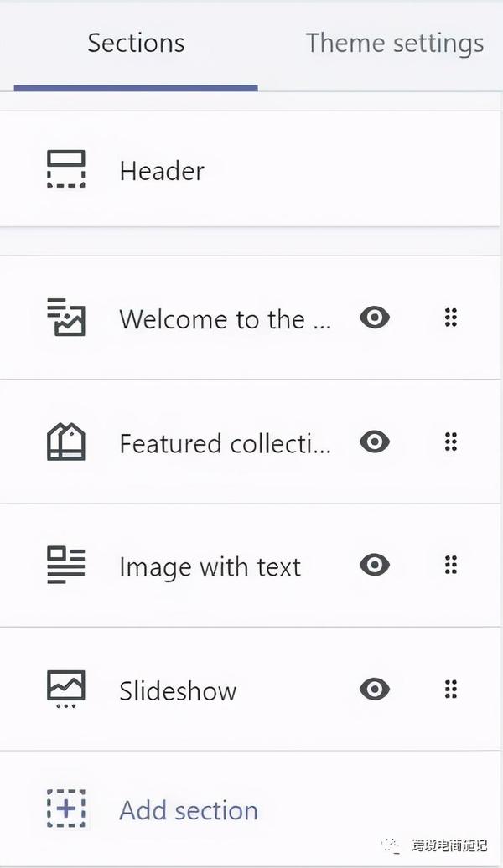Open the Image with text label

tap(210, 567)
